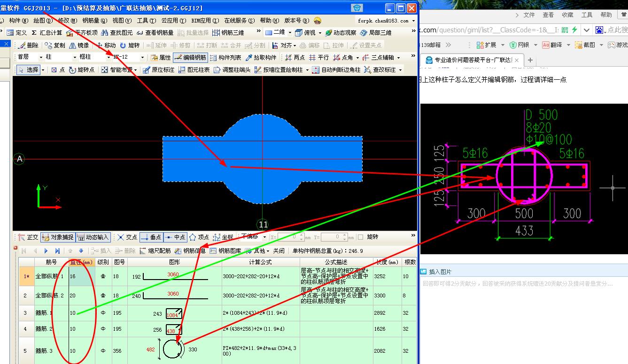Select 拾取构件 pick component tool
Screen dimensions: 628x364
261,58
